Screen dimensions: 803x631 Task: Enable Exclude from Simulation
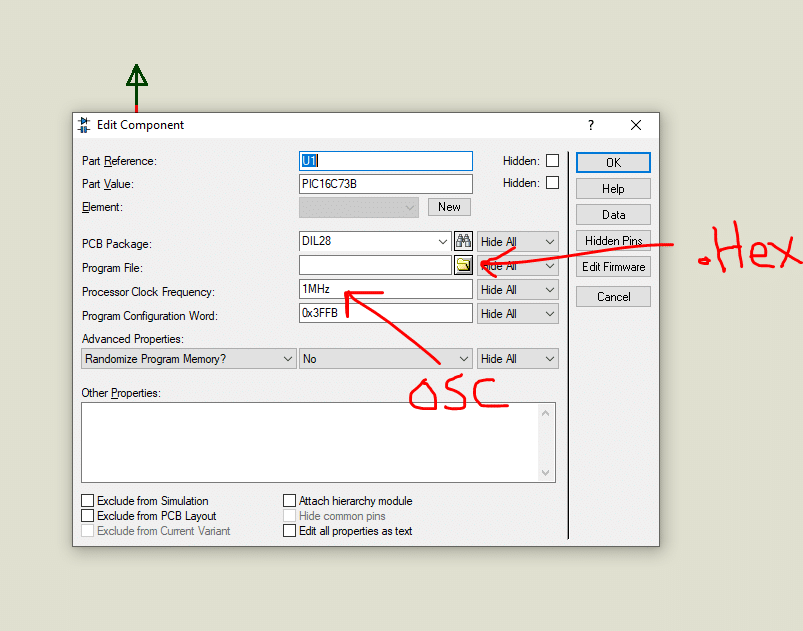coord(88,500)
